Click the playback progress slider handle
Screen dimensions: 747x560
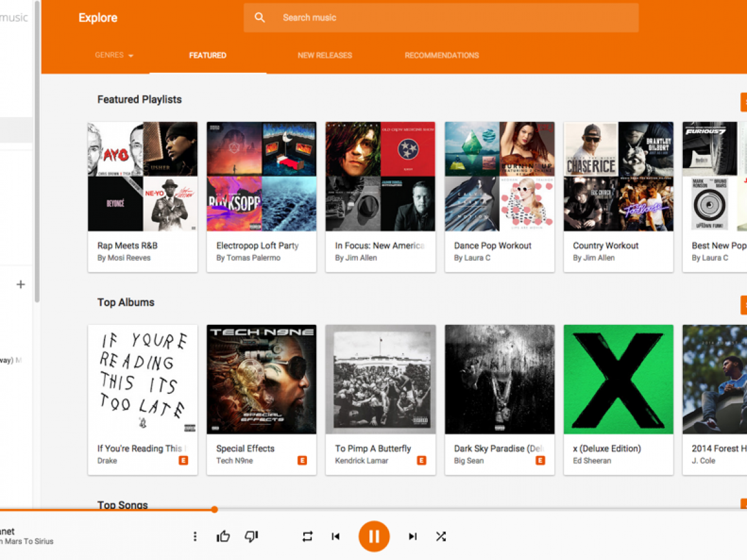point(214,510)
